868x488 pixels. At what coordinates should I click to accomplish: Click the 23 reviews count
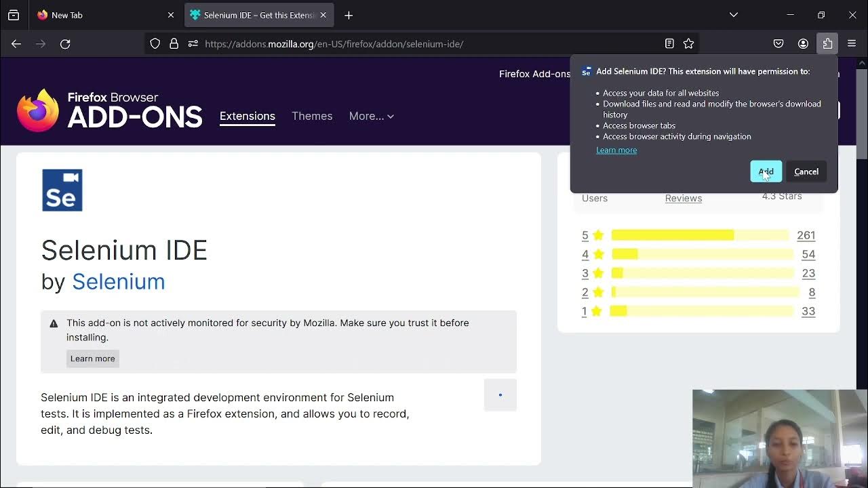tap(808, 273)
